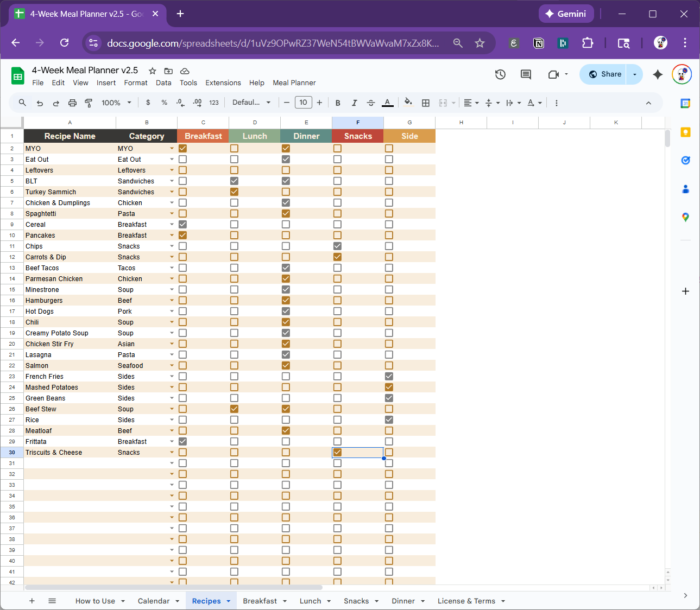This screenshot has width=700, height=610.
Task: Switch to the Snacks sheet tab
Action: click(357, 601)
